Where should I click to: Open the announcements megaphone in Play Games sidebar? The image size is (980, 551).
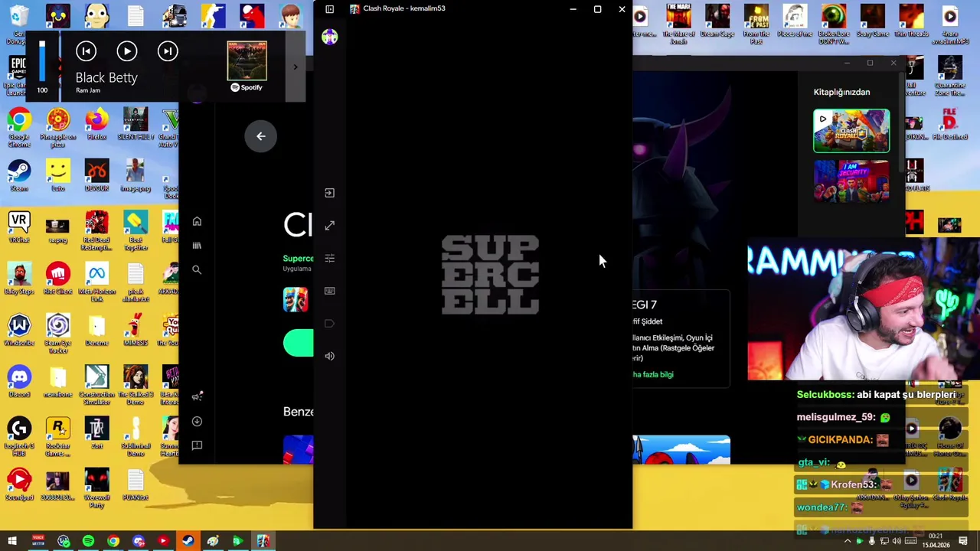coord(197,396)
